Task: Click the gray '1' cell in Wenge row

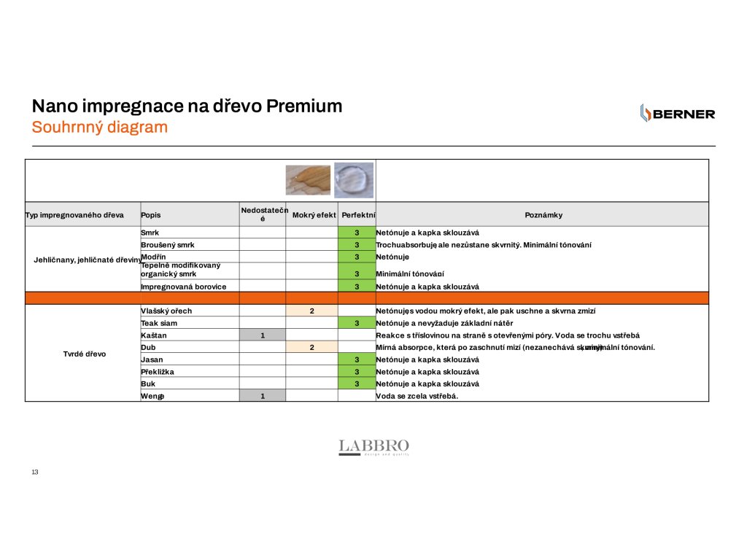Action: coord(263,396)
